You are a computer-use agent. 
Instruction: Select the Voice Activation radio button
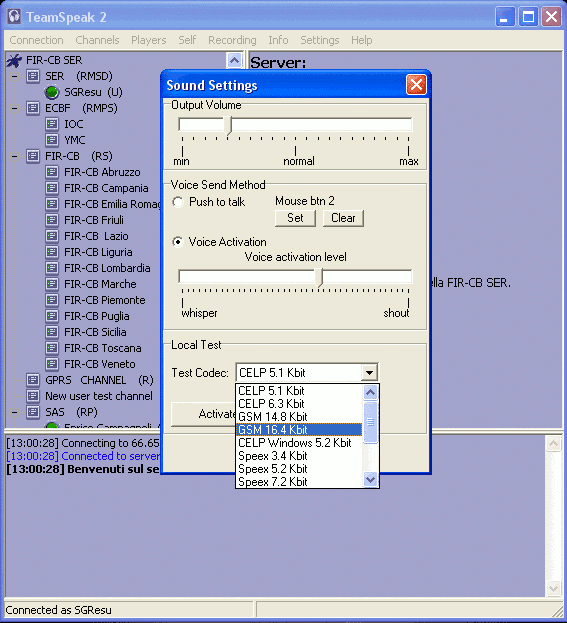pos(178,242)
